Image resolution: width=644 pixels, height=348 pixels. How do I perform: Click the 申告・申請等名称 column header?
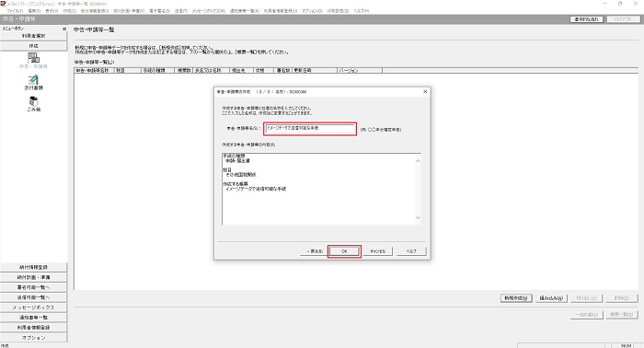(94, 71)
